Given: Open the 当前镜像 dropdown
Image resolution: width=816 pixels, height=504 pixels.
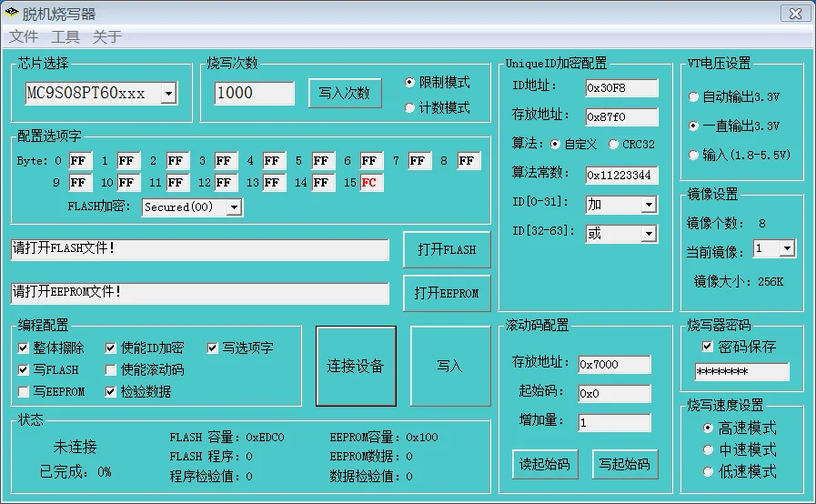Looking at the screenshot, I should [787, 249].
